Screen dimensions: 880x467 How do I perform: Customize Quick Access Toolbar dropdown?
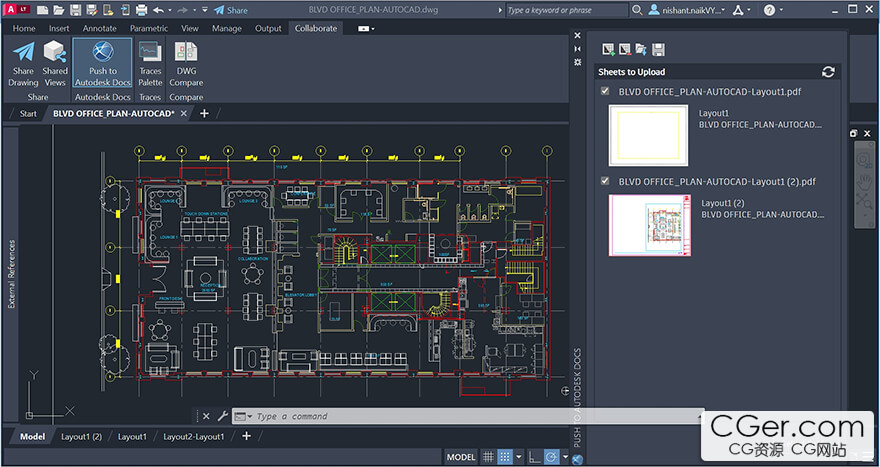click(204, 10)
